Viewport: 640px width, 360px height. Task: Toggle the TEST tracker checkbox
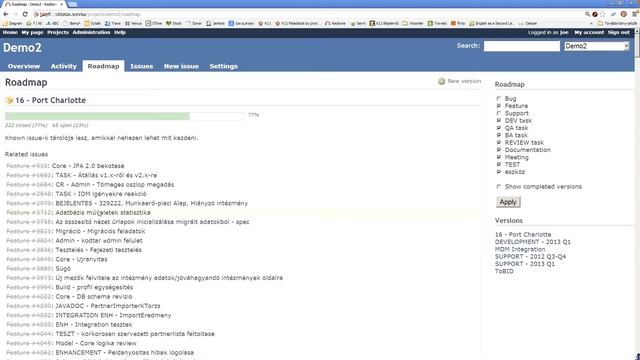498,164
